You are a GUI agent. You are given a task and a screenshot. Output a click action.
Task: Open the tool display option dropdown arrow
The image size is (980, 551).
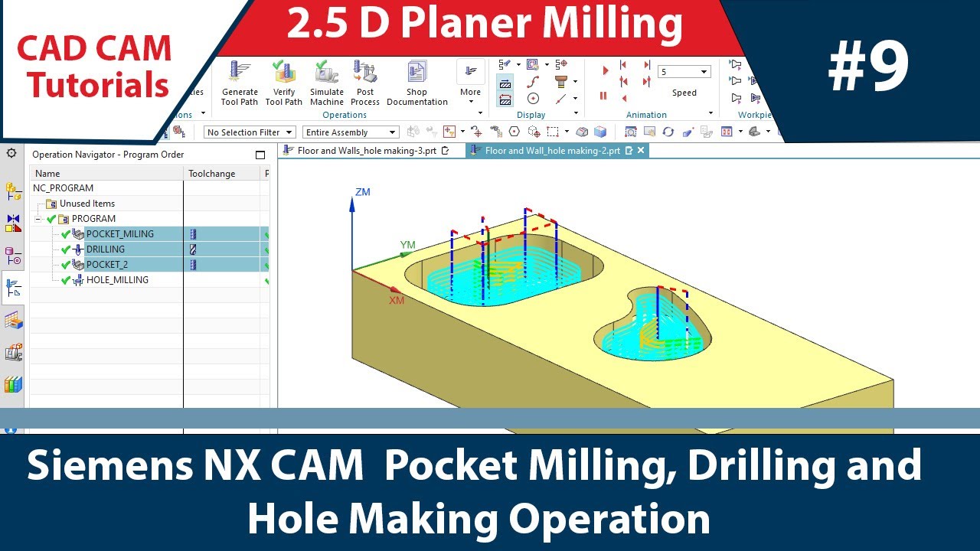(x=575, y=82)
